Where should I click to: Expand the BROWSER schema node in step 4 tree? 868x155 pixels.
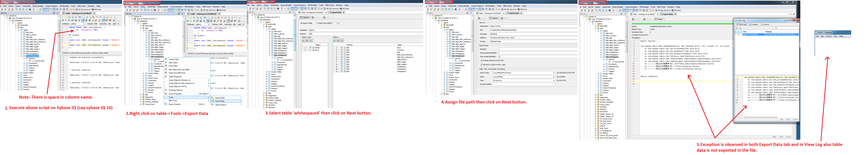coord(442,25)
